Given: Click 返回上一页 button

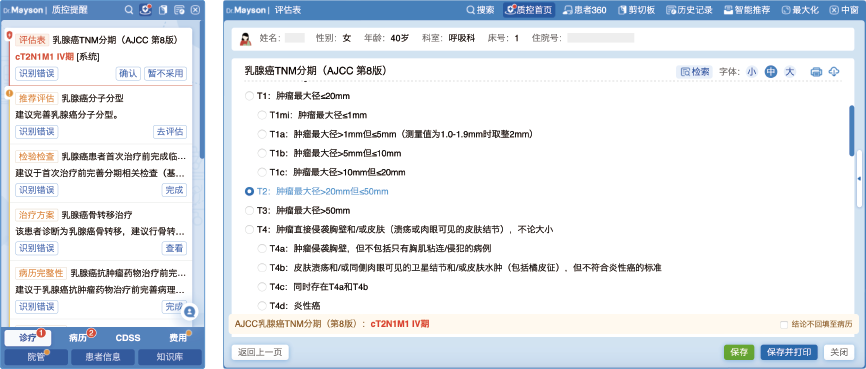Looking at the screenshot, I should pyautogui.click(x=260, y=352).
